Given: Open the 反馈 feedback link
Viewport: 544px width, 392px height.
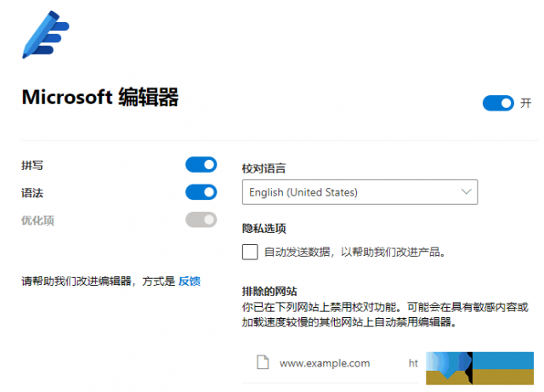Looking at the screenshot, I should click(x=190, y=281).
